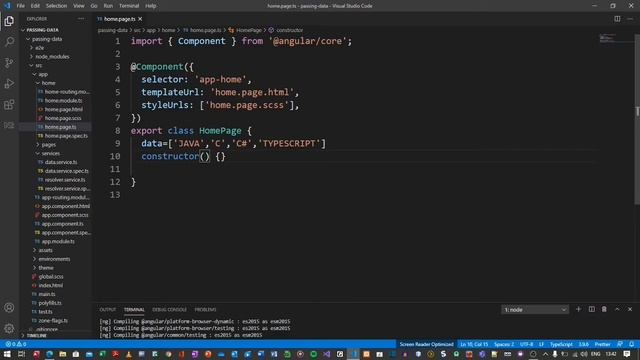
Task: Open the Accounts menu icon
Action: (x=9, y=308)
